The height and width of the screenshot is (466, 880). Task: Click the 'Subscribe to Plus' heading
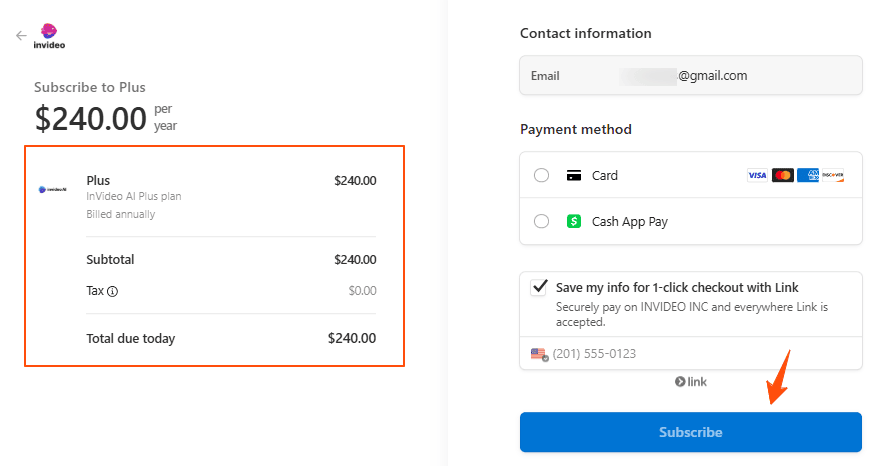(90, 88)
